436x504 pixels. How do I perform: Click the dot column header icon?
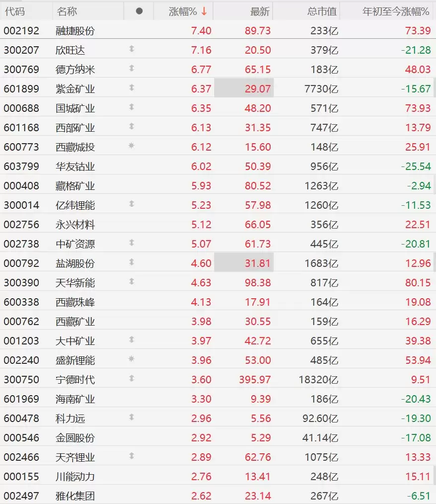[139, 11]
